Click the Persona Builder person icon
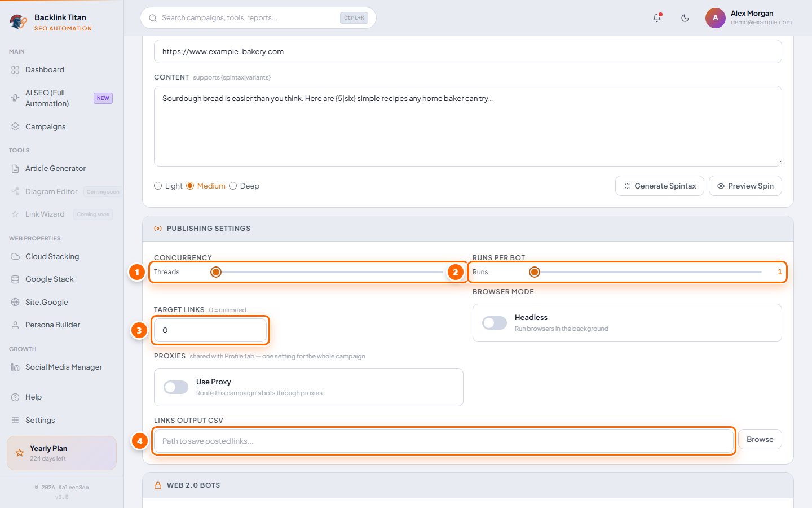The width and height of the screenshot is (812, 508). coord(15,325)
